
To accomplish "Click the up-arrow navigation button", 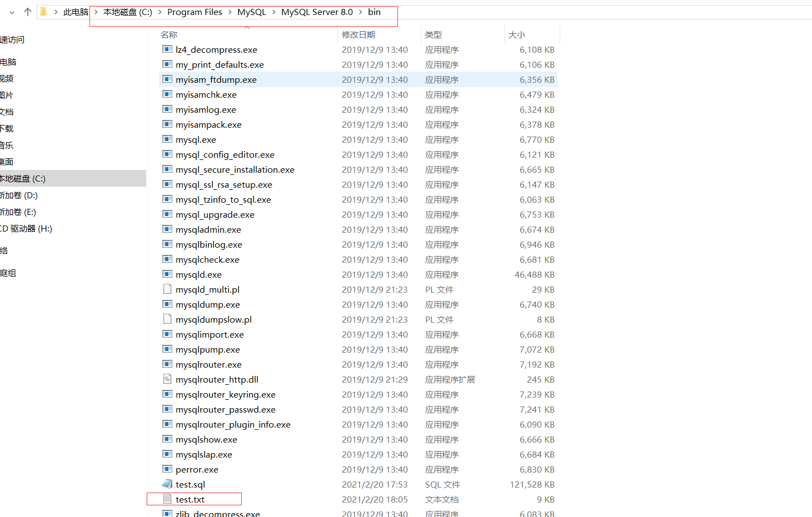I will coord(27,11).
